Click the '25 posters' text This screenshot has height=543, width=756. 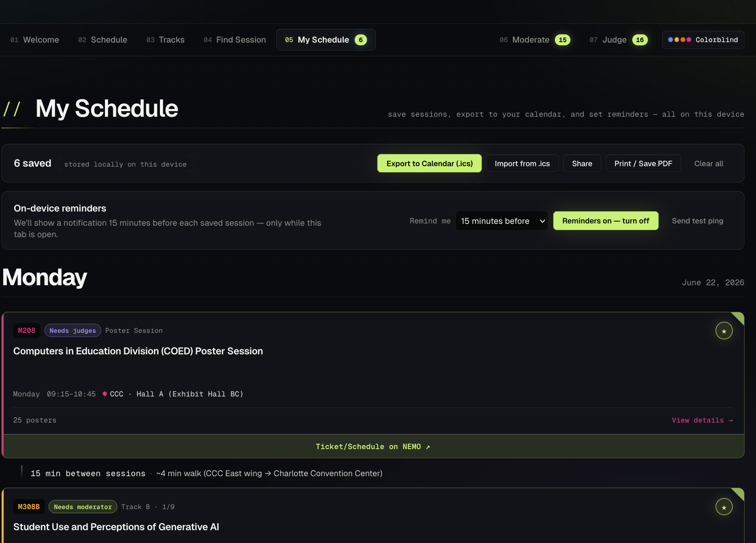[35, 420]
